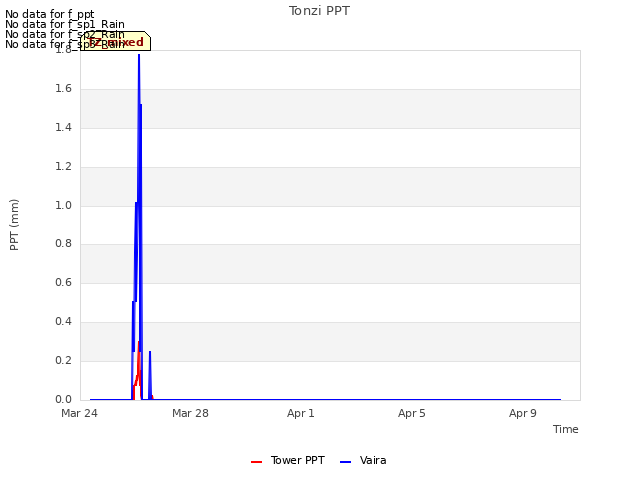Click the blue Vaira legend swatch
The width and height of the screenshot is (640, 480).
[345, 462]
